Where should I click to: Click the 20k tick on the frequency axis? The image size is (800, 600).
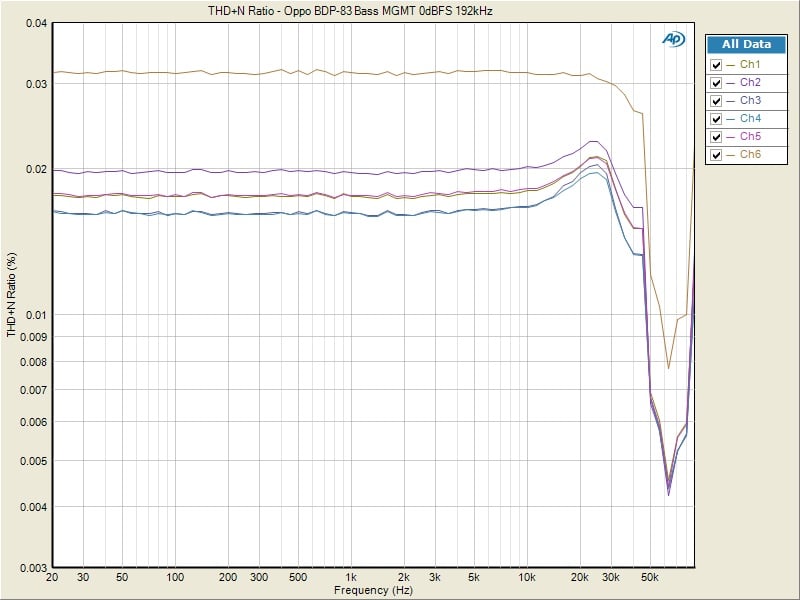point(579,578)
